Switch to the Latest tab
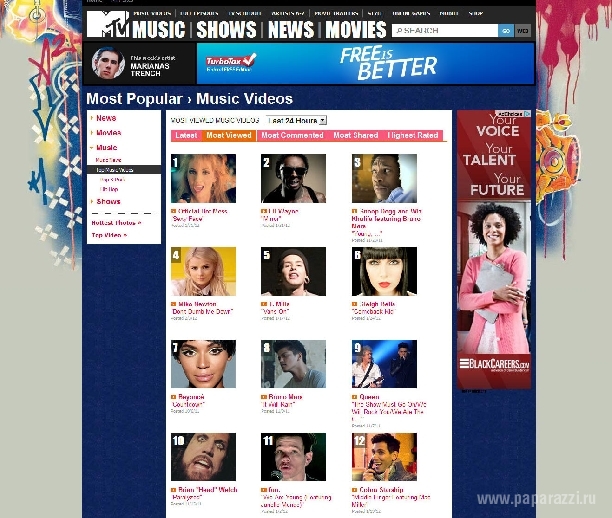The height and width of the screenshot is (518, 612). click(186, 135)
